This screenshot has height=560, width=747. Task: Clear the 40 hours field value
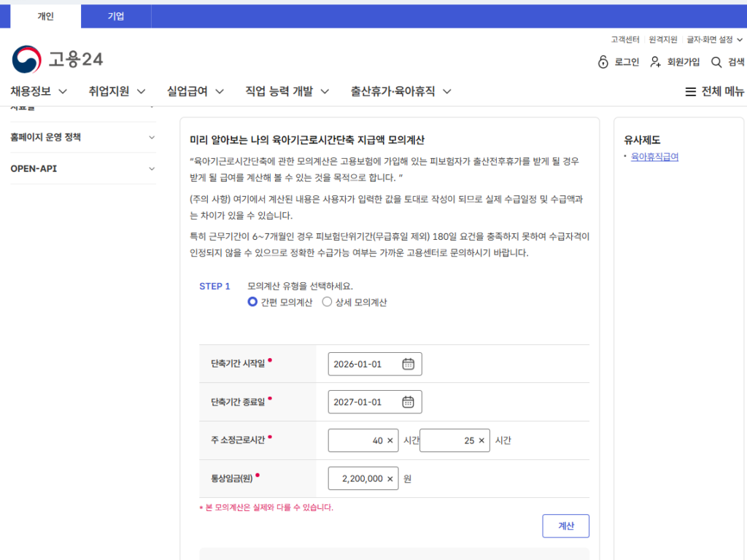[390, 440]
